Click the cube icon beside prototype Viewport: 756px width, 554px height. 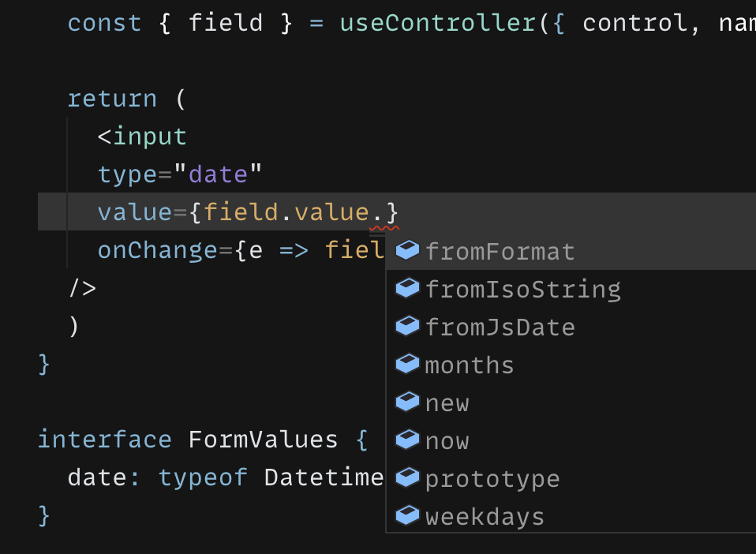[407, 477]
